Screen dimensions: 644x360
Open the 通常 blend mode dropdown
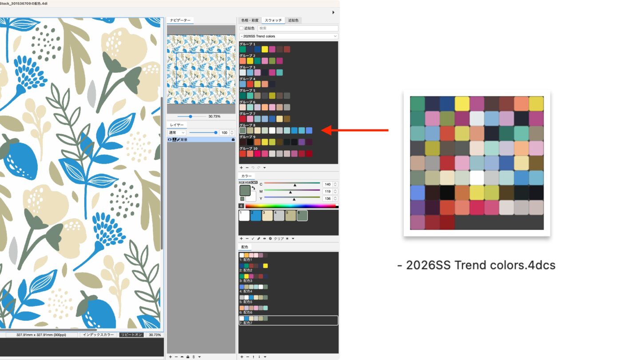[x=176, y=132]
